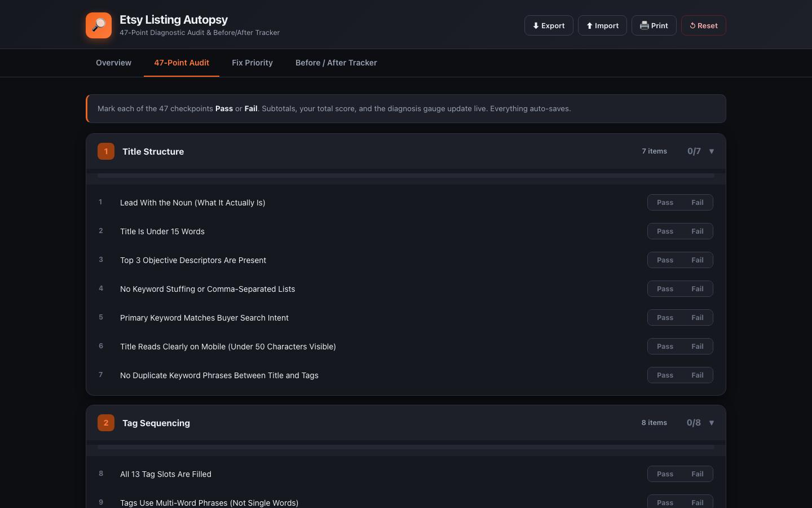Click the Tag Sequencing section heading

coord(156,423)
